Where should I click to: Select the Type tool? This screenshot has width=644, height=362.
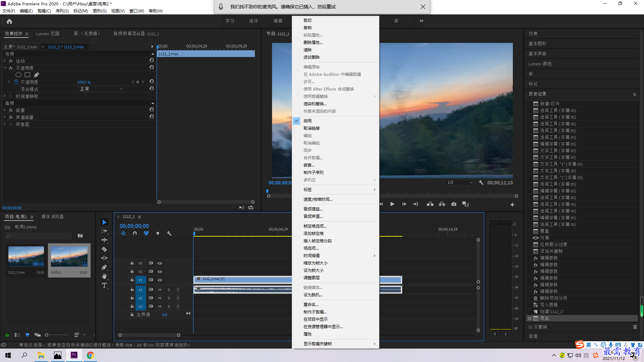[x=104, y=285]
